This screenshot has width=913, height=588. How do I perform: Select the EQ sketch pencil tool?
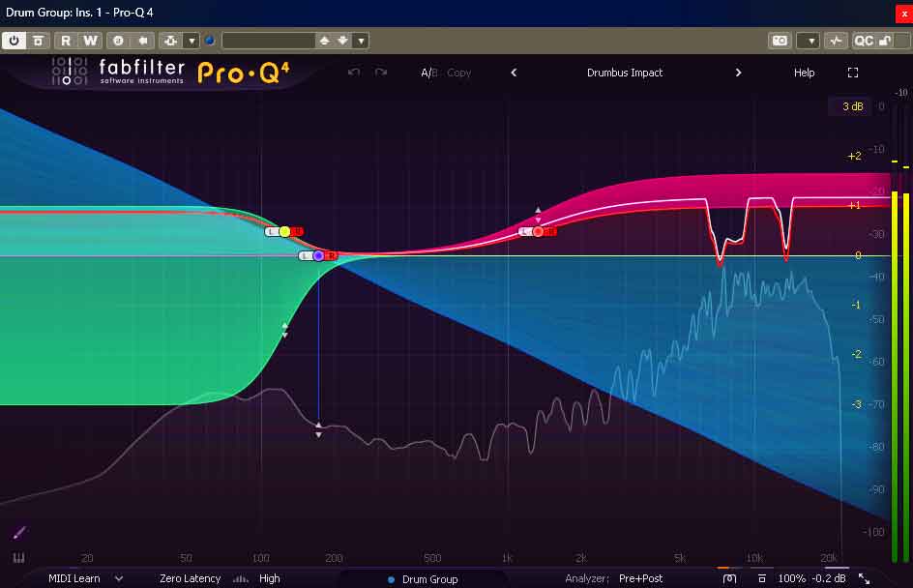18,532
